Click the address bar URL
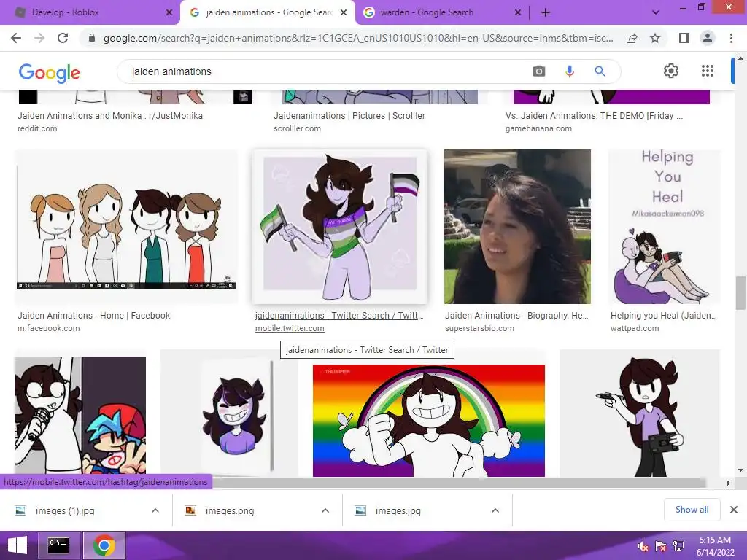 point(357,38)
